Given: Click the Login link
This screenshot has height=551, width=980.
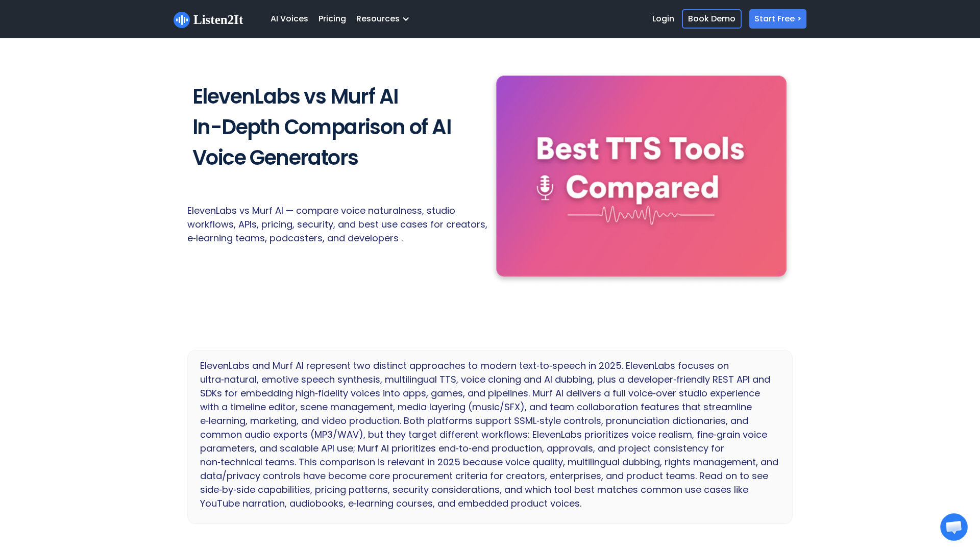Looking at the screenshot, I should [x=663, y=19].
